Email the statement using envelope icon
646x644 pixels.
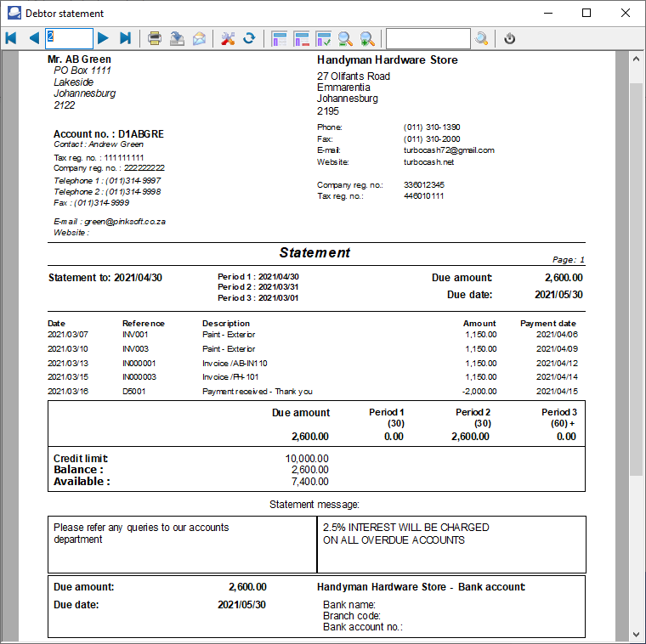pos(199,38)
